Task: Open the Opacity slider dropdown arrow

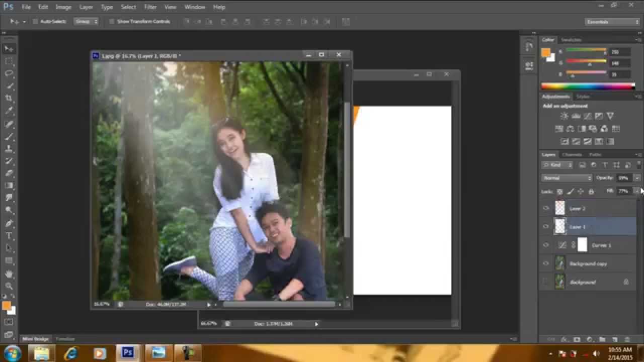Action: [637, 178]
